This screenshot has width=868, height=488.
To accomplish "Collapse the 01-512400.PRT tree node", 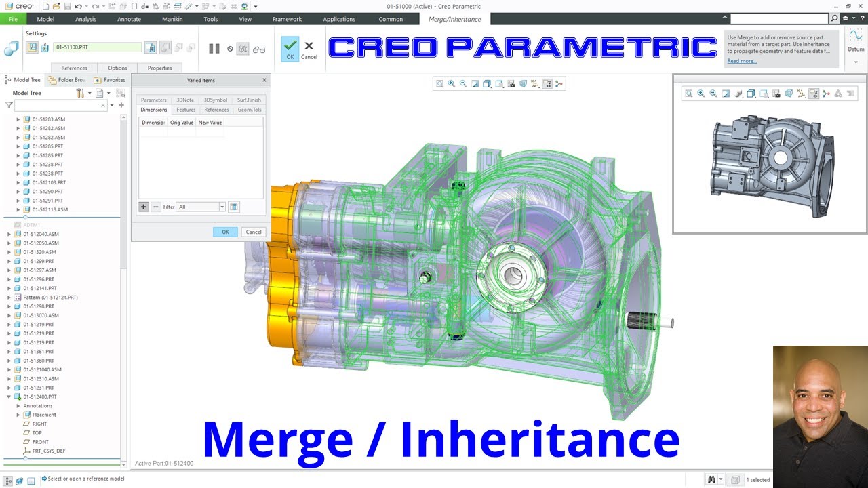I will click(x=9, y=396).
